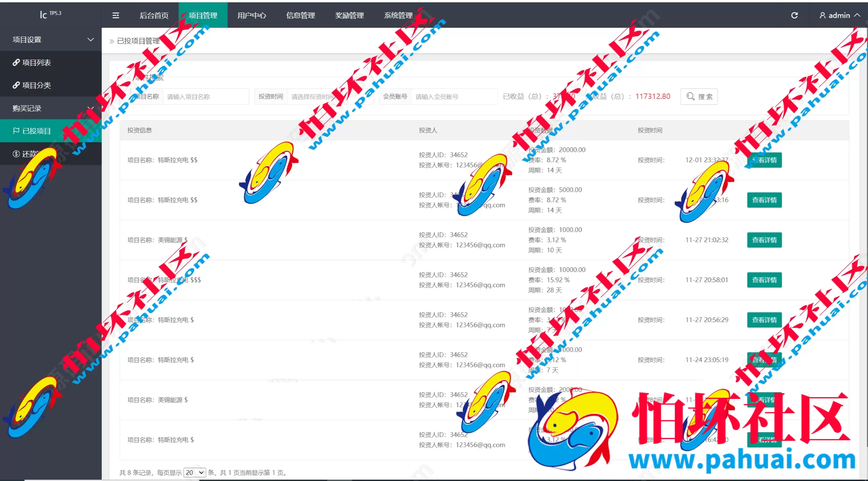View details for the 5000.00 investment row
Image resolution: width=868 pixels, height=481 pixels.
click(764, 200)
